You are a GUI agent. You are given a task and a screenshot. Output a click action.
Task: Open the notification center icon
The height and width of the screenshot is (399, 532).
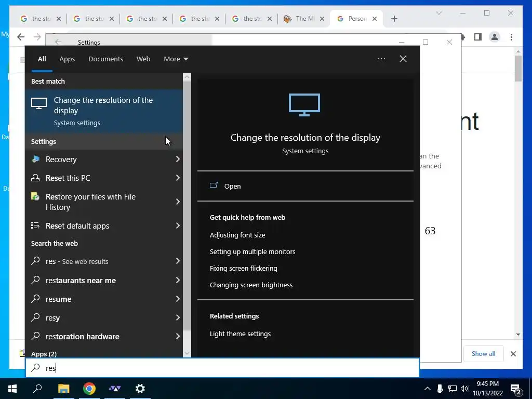coord(516,390)
